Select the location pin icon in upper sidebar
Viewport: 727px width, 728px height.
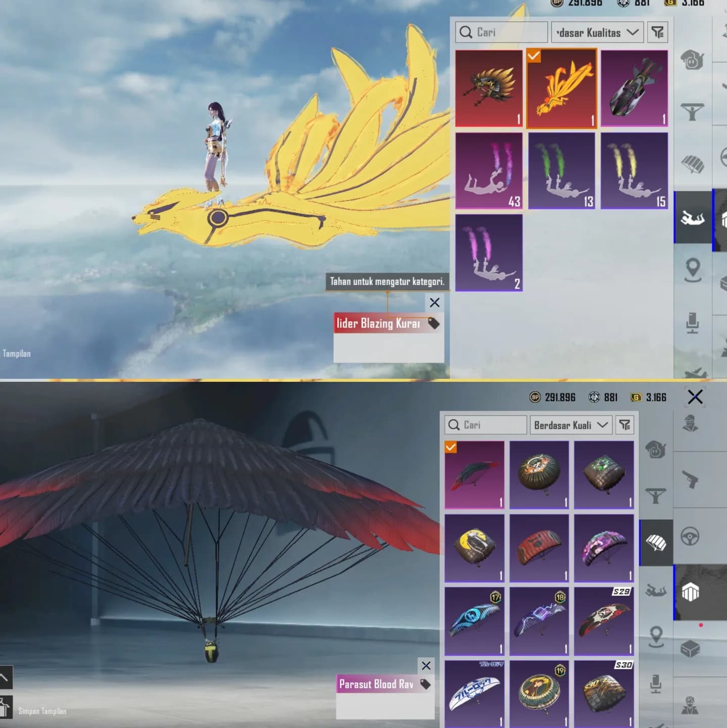point(692,269)
